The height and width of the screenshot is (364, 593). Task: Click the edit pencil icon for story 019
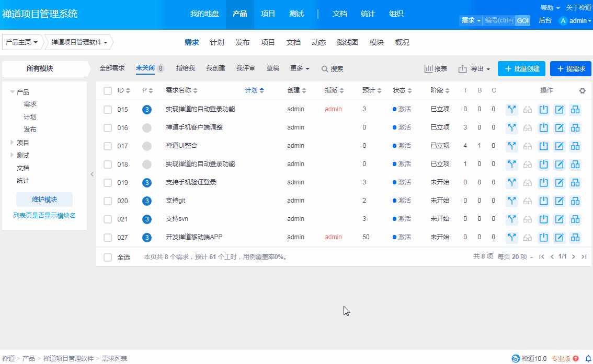[559, 183]
